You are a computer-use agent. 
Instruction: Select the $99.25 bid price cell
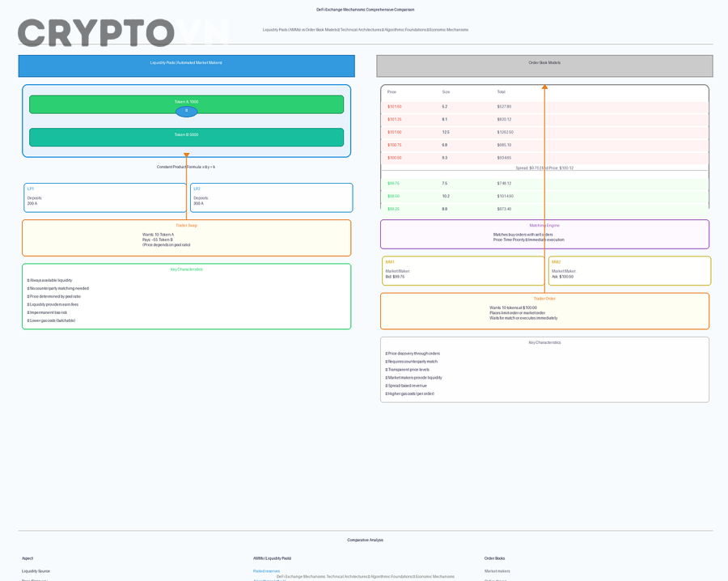(393, 209)
